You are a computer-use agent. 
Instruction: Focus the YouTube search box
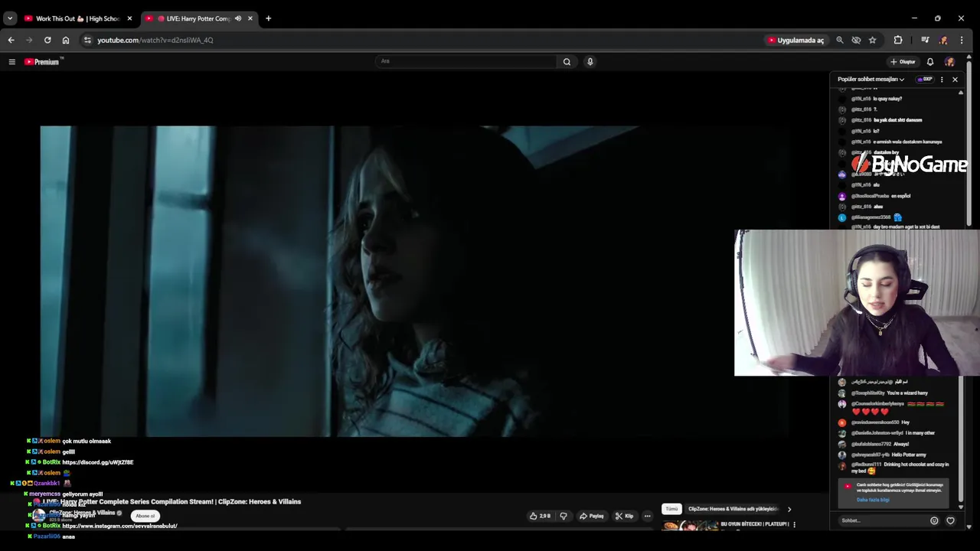click(467, 61)
